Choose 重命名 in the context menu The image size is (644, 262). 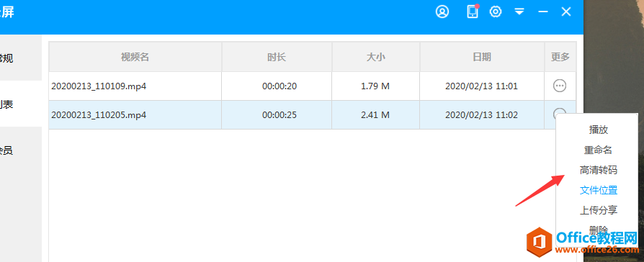click(599, 150)
